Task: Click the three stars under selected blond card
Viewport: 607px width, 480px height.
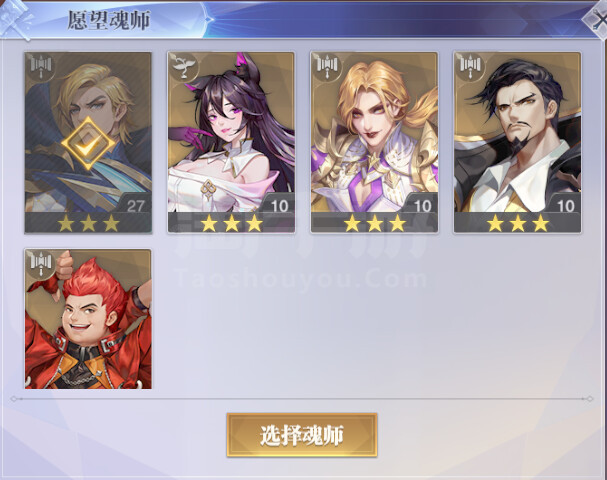Action: coord(88,223)
